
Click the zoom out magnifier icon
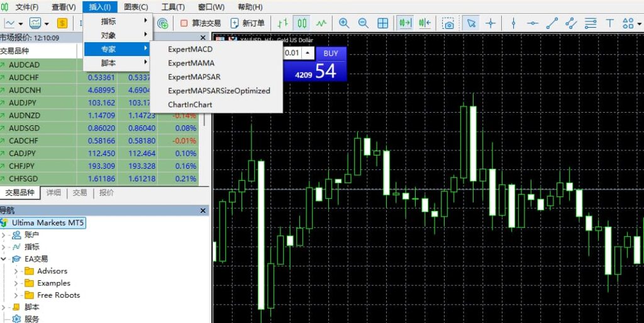363,23
